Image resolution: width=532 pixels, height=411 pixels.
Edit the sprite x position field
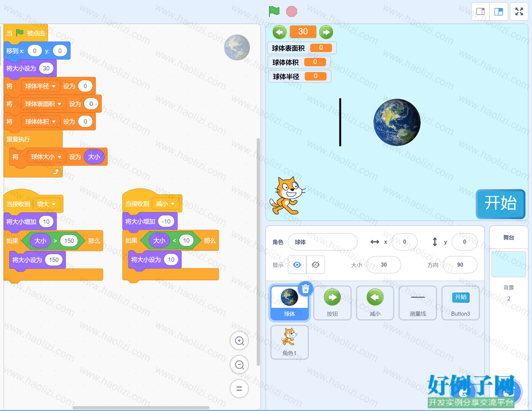(405, 242)
